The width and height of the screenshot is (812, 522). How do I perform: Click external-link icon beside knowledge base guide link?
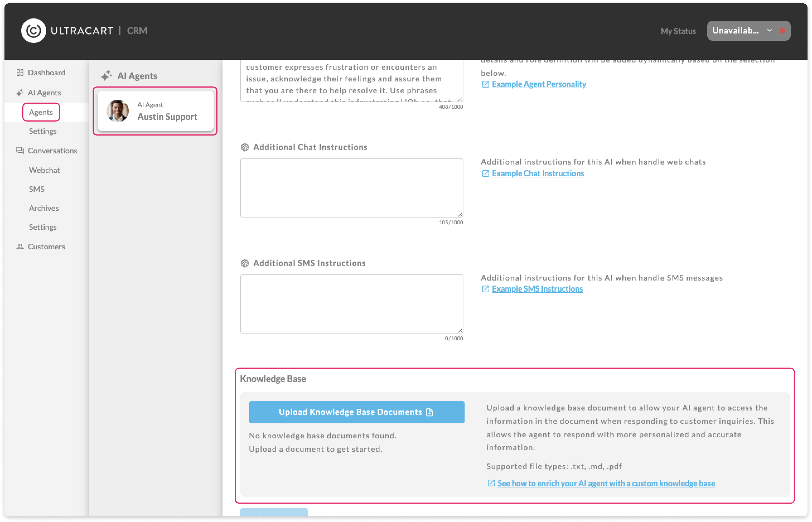[x=491, y=483]
